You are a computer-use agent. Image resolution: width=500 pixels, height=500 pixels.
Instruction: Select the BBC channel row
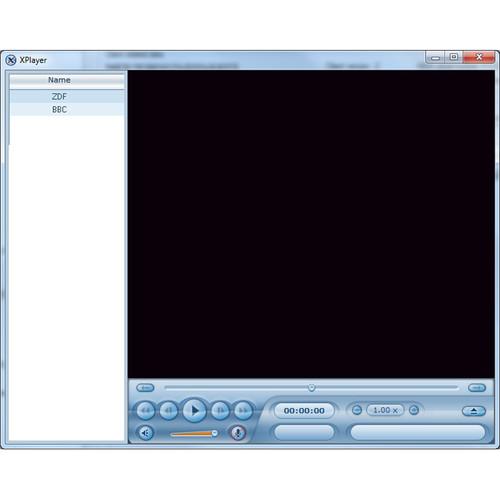point(67,109)
